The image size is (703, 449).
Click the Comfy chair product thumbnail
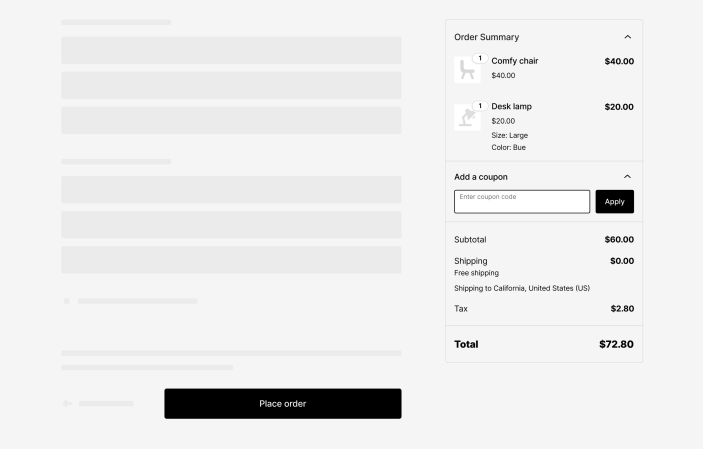[x=466, y=71]
